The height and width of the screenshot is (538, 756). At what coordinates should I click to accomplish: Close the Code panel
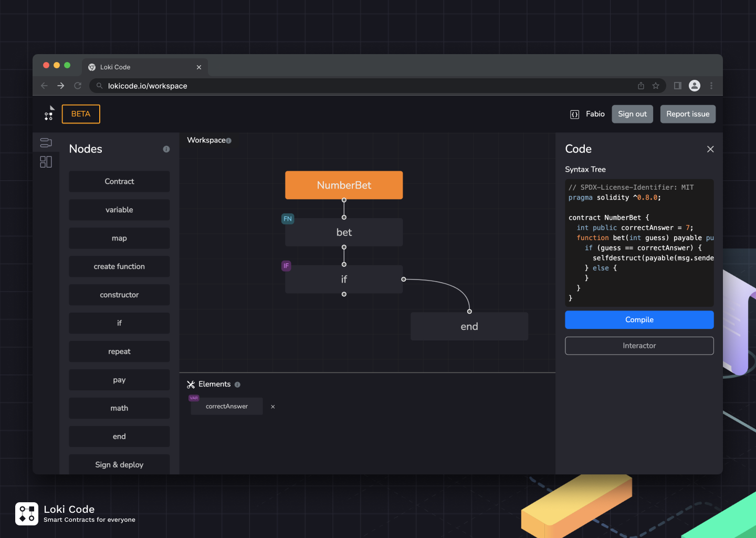(710, 149)
